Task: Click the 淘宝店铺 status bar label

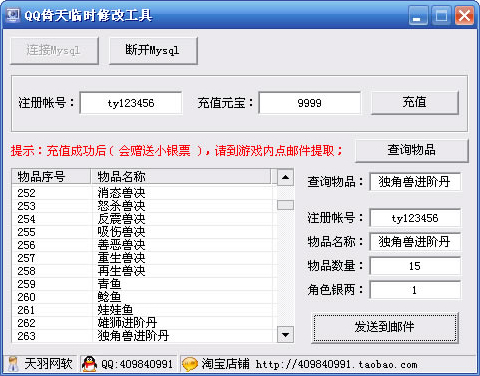Action: pyautogui.click(x=225, y=364)
